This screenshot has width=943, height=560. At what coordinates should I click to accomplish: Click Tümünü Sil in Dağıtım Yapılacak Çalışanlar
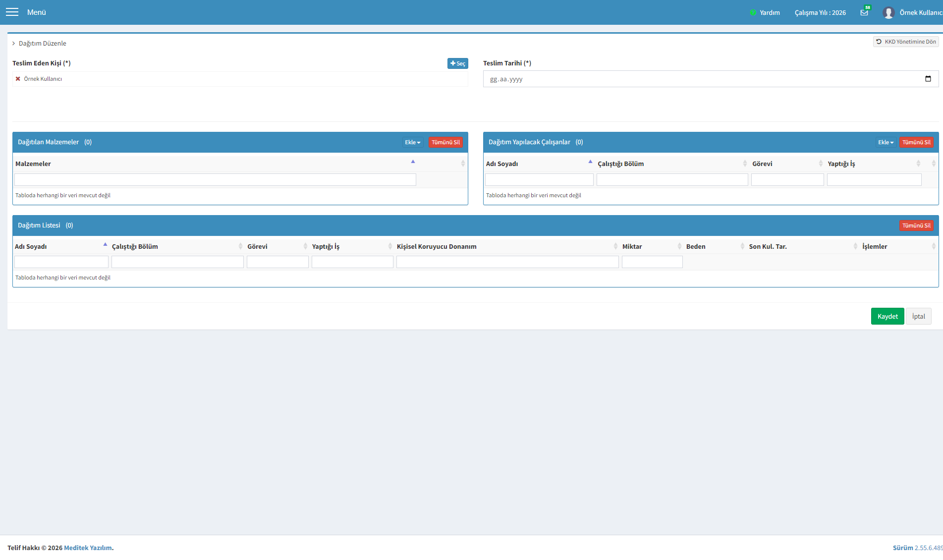(x=916, y=142)
